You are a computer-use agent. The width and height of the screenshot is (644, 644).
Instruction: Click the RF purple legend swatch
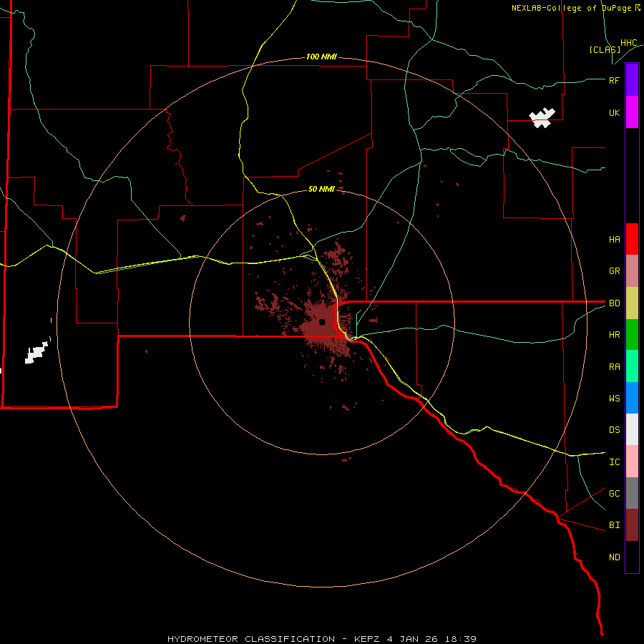[632, 80]
